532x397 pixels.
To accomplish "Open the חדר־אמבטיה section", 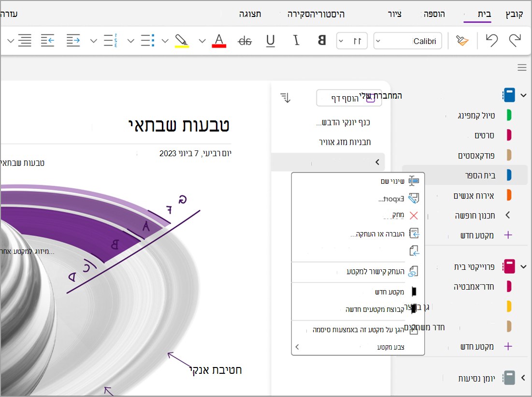I will point(474,287).
